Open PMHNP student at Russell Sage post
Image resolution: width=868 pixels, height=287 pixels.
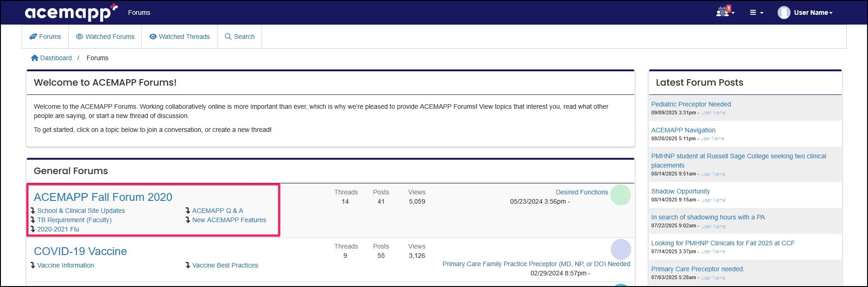739,161
